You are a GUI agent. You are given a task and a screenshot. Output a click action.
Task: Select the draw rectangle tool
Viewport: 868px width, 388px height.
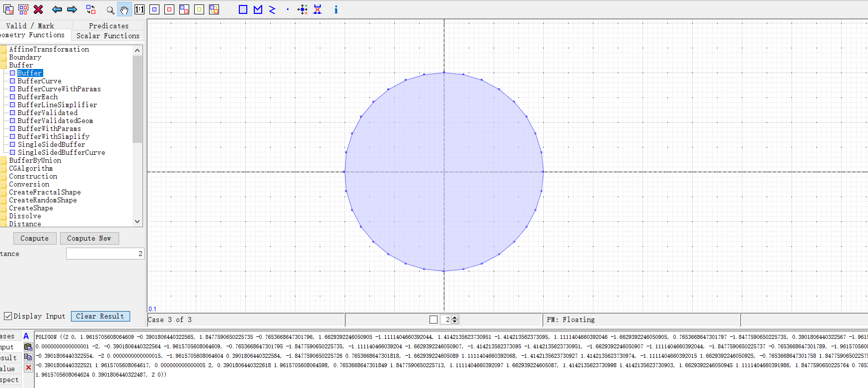[x=243, y=9]
